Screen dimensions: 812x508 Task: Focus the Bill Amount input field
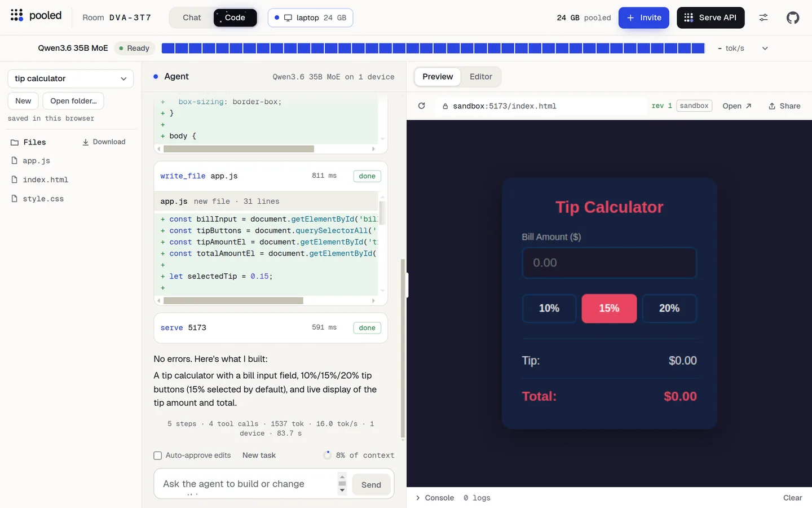(609, 263)
